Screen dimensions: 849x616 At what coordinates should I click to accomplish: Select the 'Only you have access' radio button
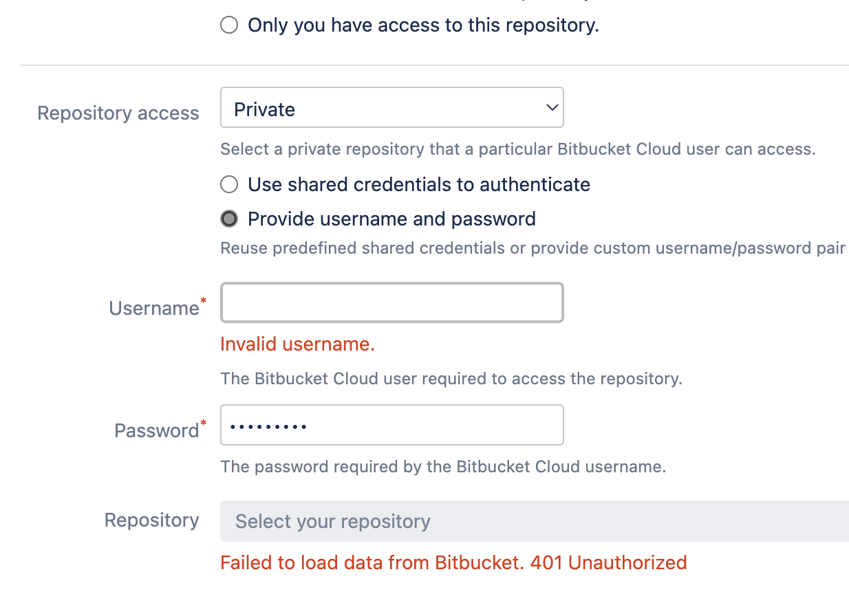click(229, 25)
